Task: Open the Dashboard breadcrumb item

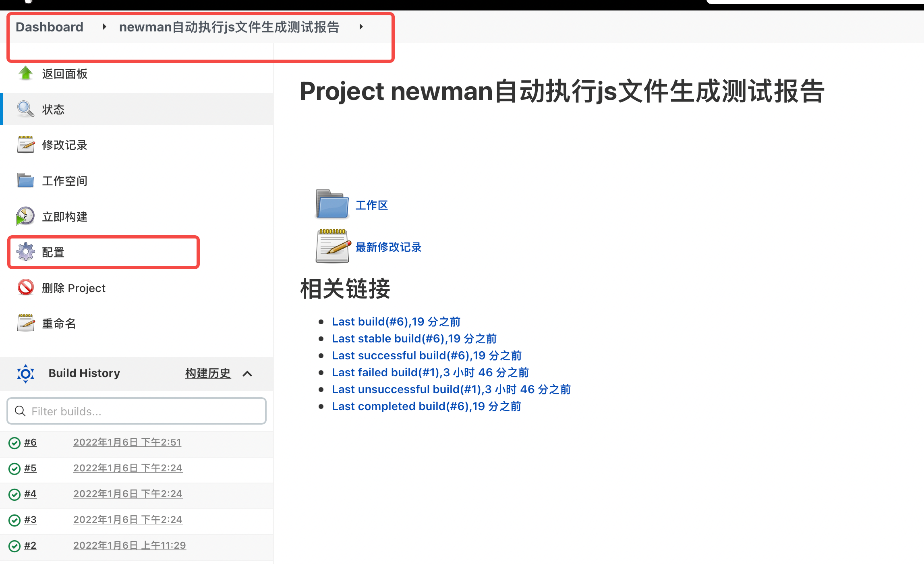Action: pos(50,27)
